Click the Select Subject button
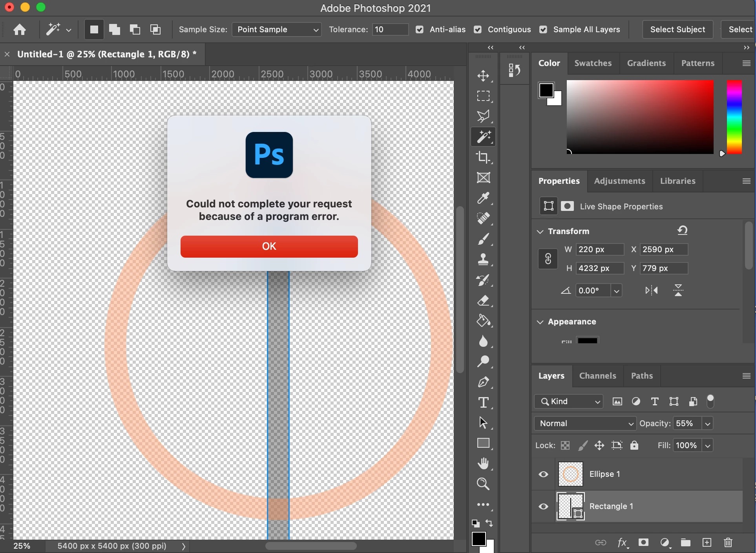The height and width of the screenshot is (553, 756). click(677, 29)
